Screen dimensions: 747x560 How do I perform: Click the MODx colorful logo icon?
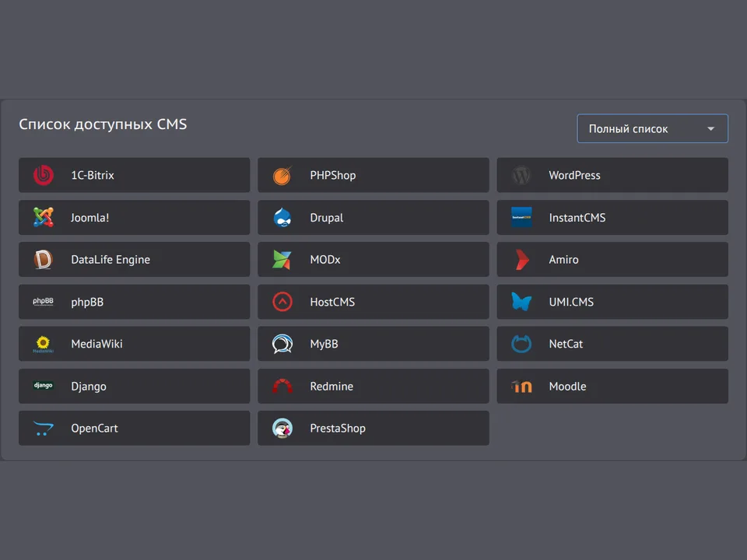pos(282,260)
